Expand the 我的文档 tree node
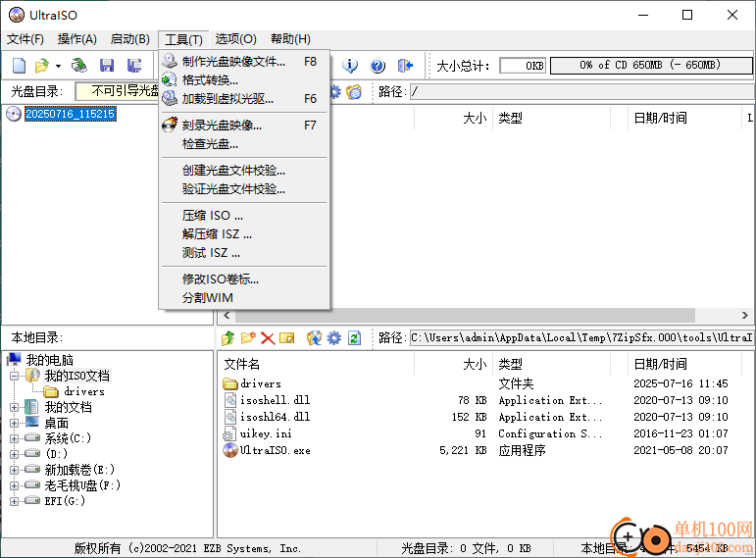756x558 pixels. (15, 408)
